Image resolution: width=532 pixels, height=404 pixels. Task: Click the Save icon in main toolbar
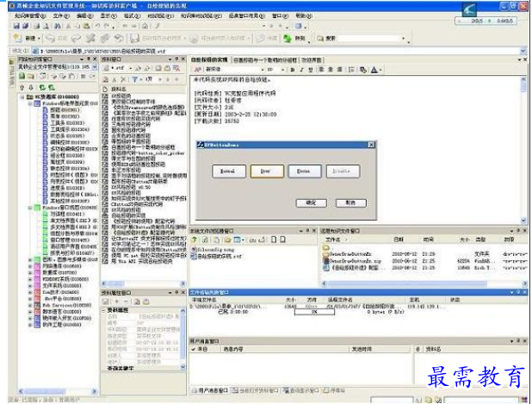click(x=16, y=26)
